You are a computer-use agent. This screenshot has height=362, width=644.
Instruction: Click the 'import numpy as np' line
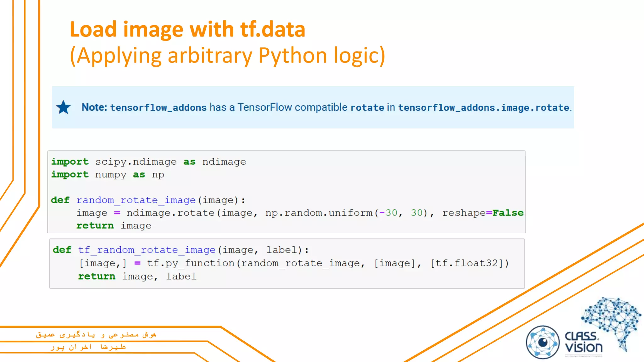(x=108, y=175)
